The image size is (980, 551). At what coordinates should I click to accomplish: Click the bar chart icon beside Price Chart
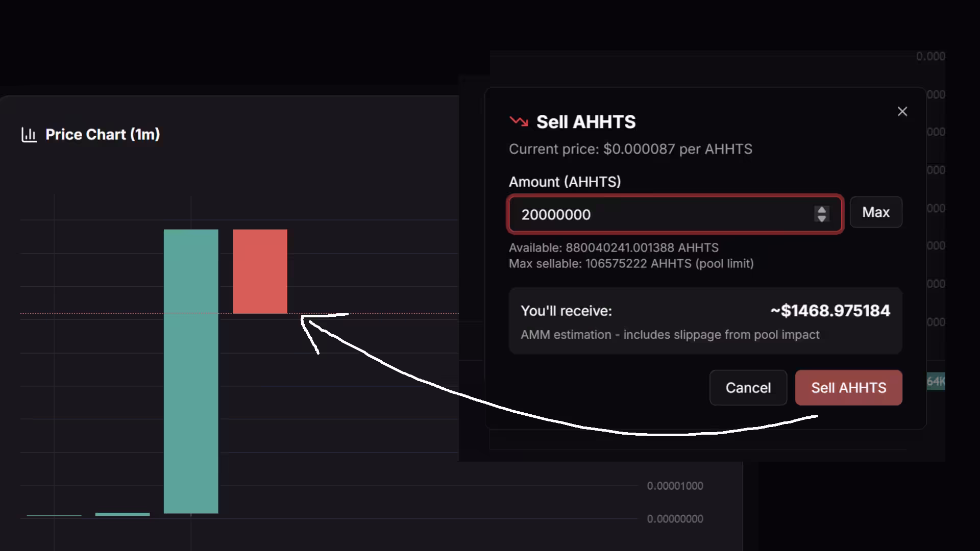[x=29, y=135]
